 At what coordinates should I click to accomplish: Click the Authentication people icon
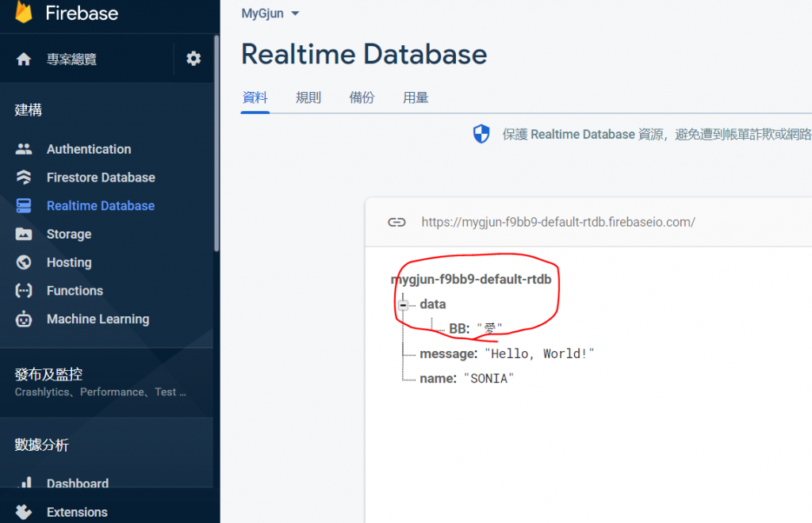tap(24, 149)
